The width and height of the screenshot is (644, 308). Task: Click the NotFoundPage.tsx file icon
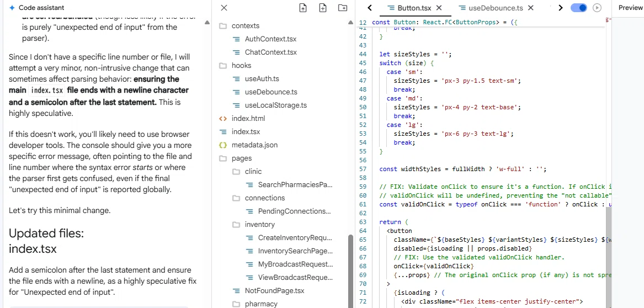(x=236, y=291)
